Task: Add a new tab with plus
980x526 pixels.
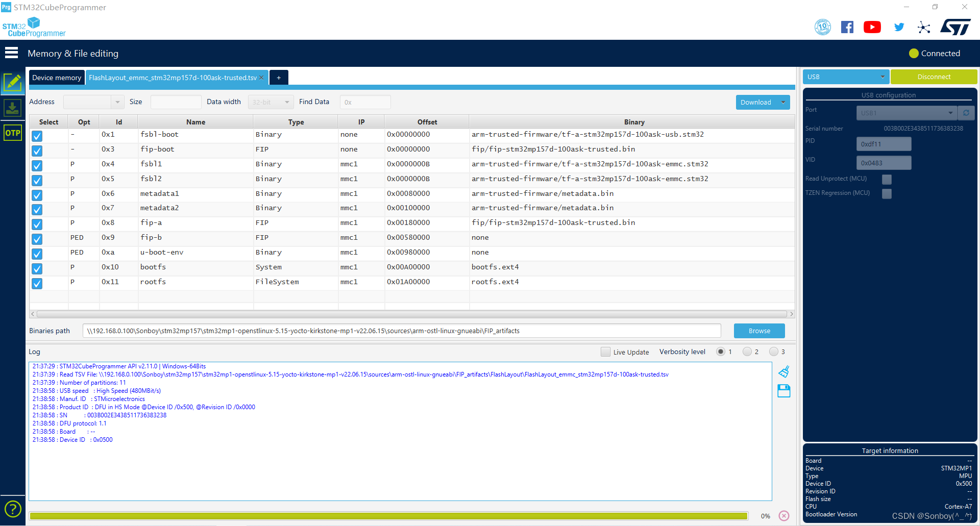Action: [x=279, y=78]
